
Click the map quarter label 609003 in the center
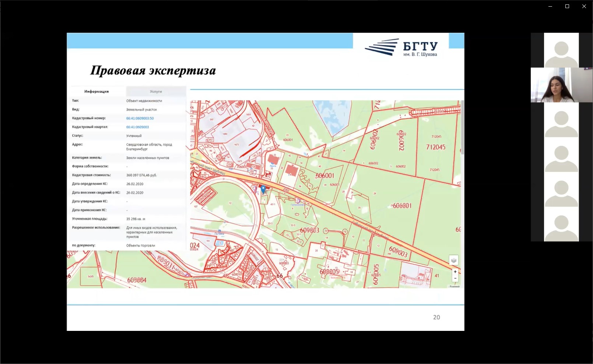click(309, 230)
